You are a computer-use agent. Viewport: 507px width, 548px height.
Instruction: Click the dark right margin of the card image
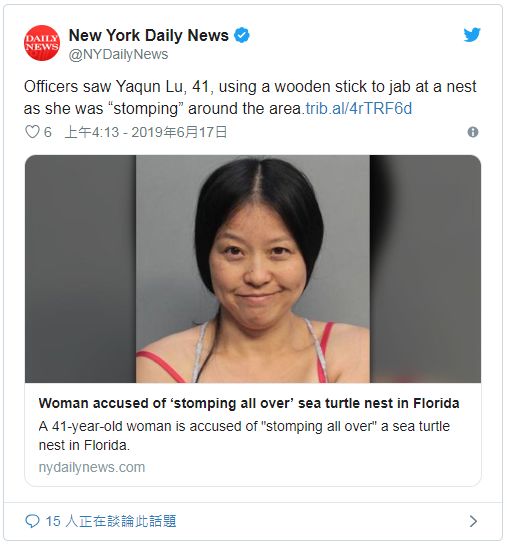pos(425,269)
